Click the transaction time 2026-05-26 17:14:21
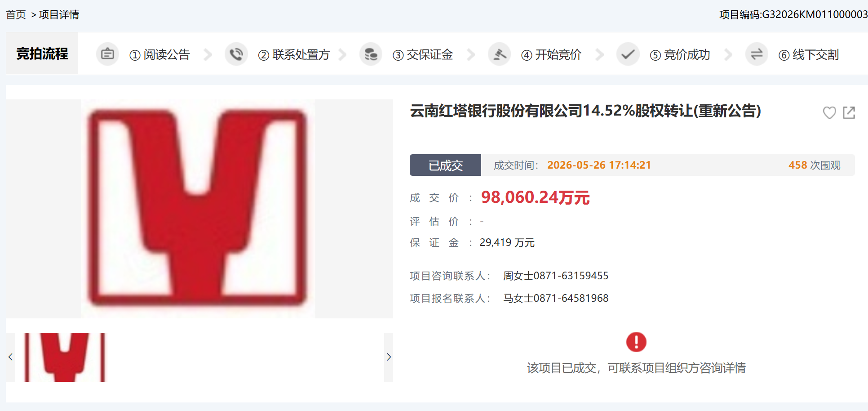868x411 pixels. [599, 165]
